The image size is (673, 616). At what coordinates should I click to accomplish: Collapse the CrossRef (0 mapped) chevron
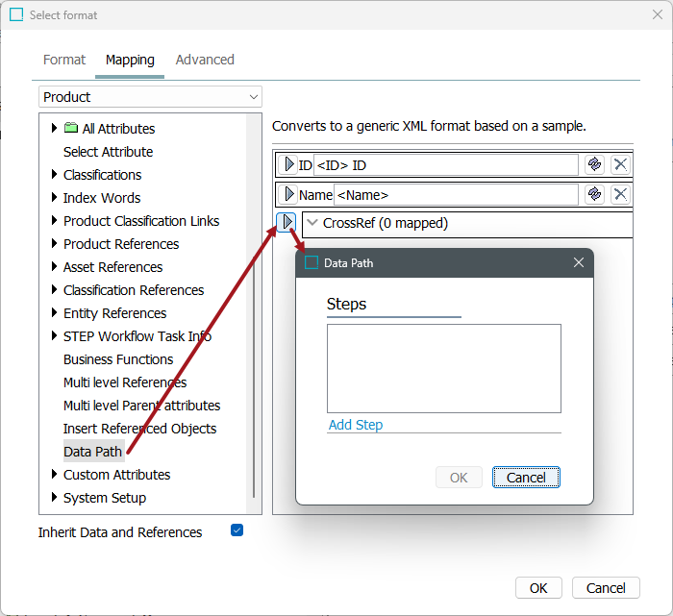tap(312, 223)
